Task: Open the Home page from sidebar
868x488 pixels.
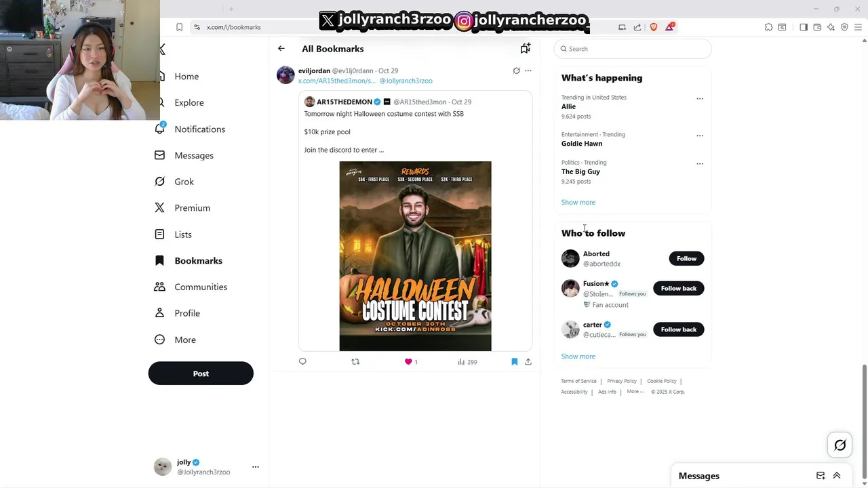Action: click(186, 77)
